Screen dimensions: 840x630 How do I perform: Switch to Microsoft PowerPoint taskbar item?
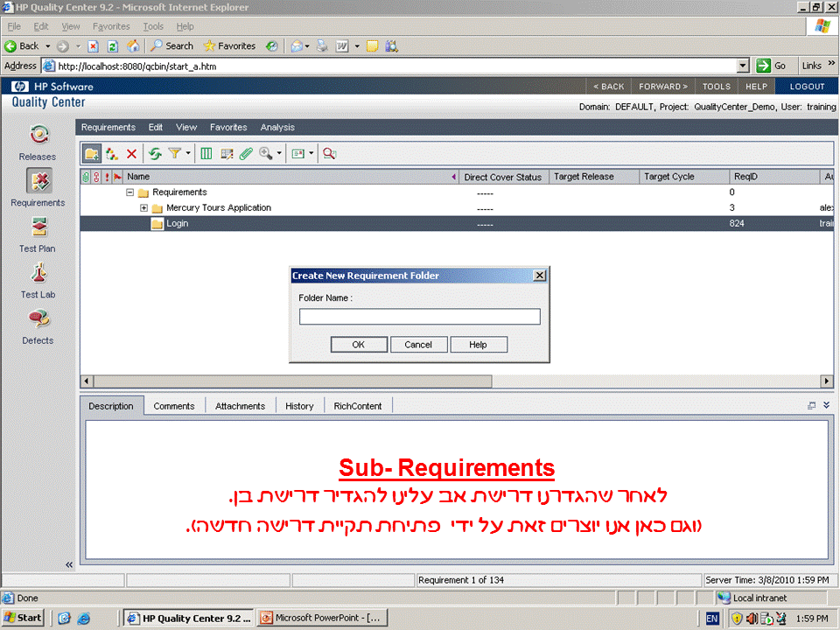click(321, 618)
